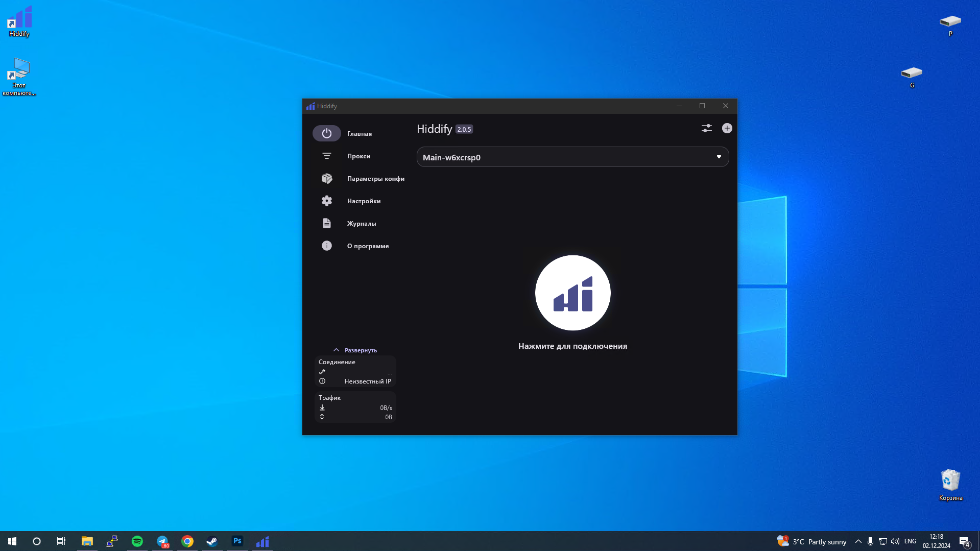
Task: Open Task View in the taskbar
Action: [61, 541]
